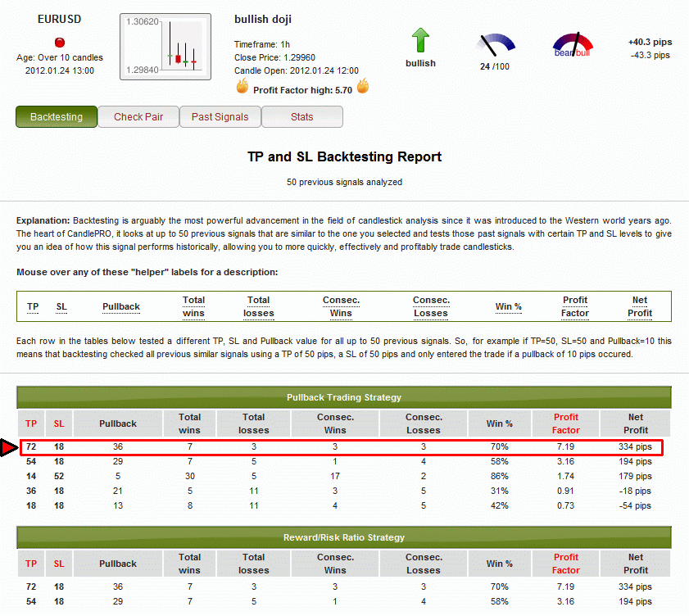
Task: Select the 334 pips cell in Pullback table
Action: (636, 446)
